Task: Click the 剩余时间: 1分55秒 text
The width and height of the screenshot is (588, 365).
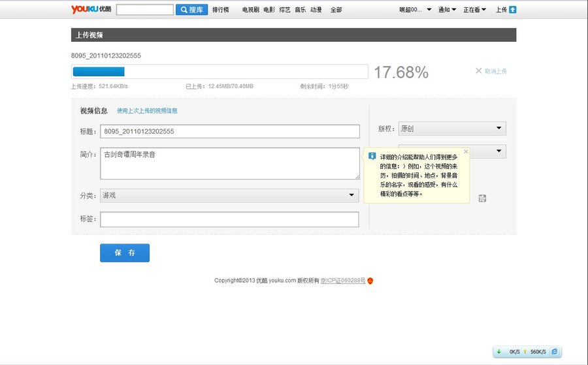Action: (324, 86)
